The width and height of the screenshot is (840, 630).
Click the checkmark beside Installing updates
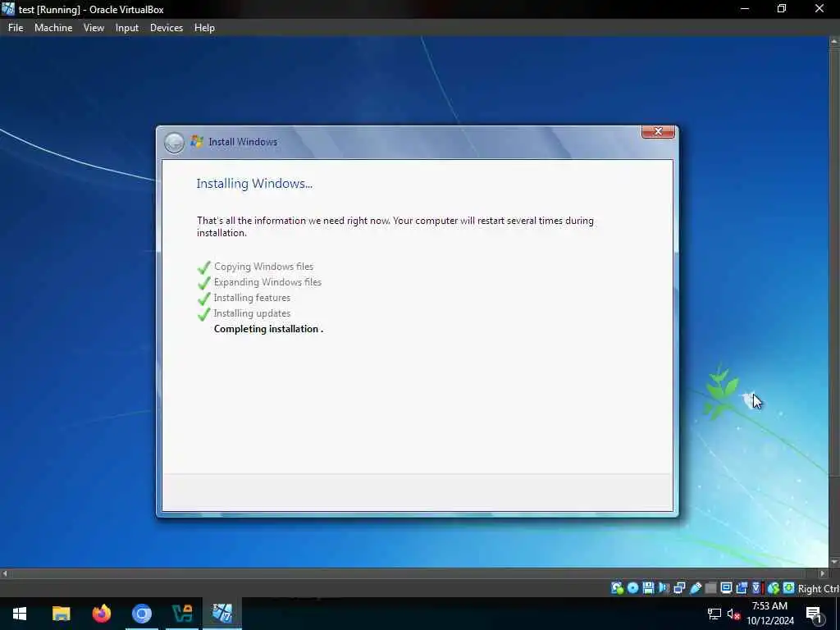(204, 314)
